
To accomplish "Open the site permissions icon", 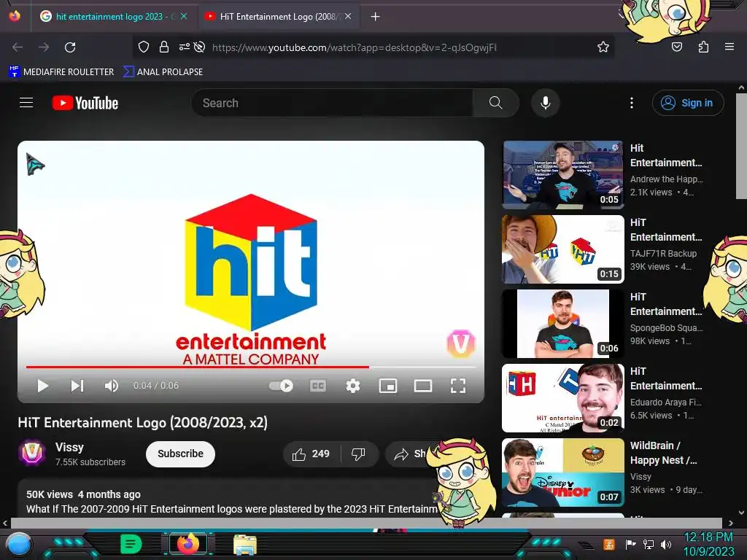I will pos(184,47).
